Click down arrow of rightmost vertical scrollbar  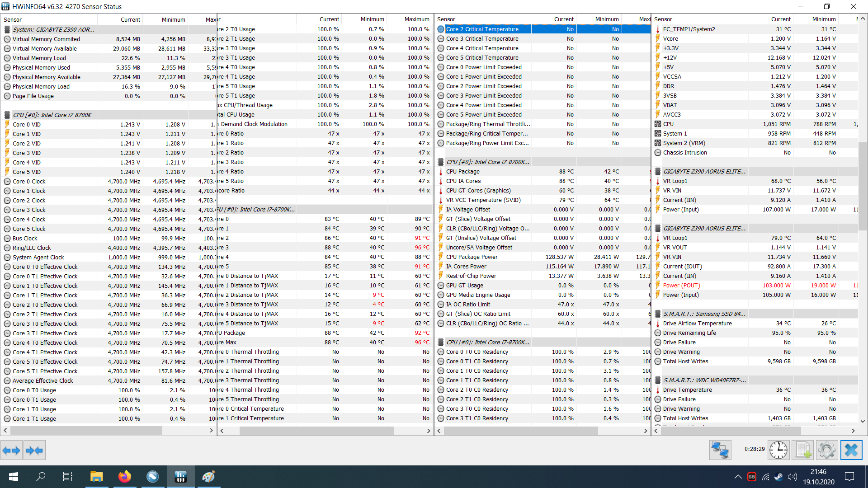pos(863,421)
